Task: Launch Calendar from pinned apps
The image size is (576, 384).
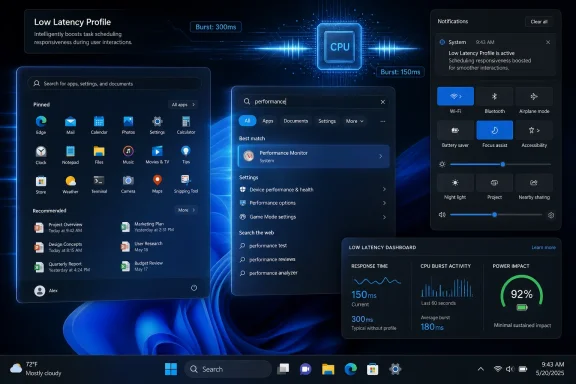Action: point(99,124)
